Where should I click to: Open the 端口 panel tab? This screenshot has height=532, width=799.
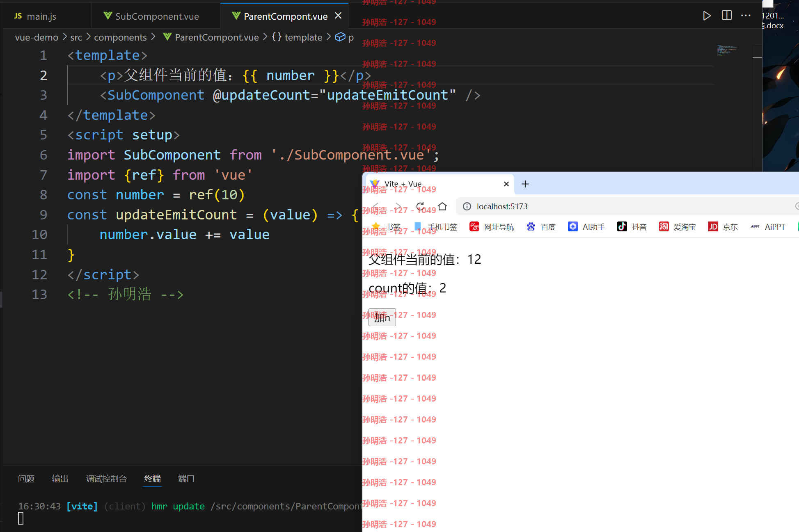click(186, 479)
